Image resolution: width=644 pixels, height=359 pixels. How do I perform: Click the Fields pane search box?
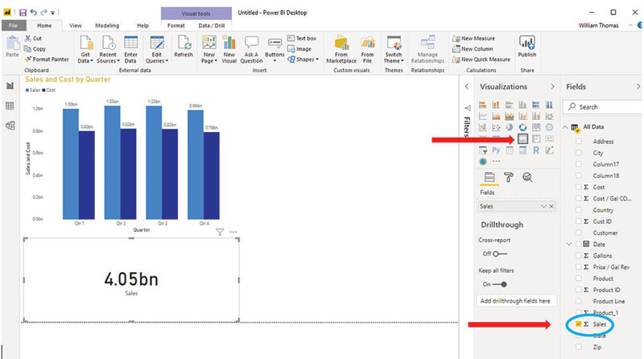pos(604,106)
